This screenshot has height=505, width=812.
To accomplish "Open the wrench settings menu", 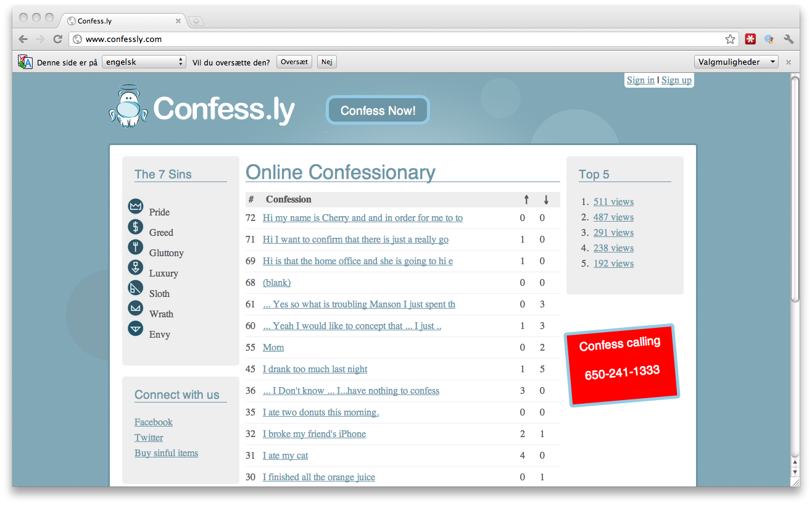I will [x=789, y=39].
